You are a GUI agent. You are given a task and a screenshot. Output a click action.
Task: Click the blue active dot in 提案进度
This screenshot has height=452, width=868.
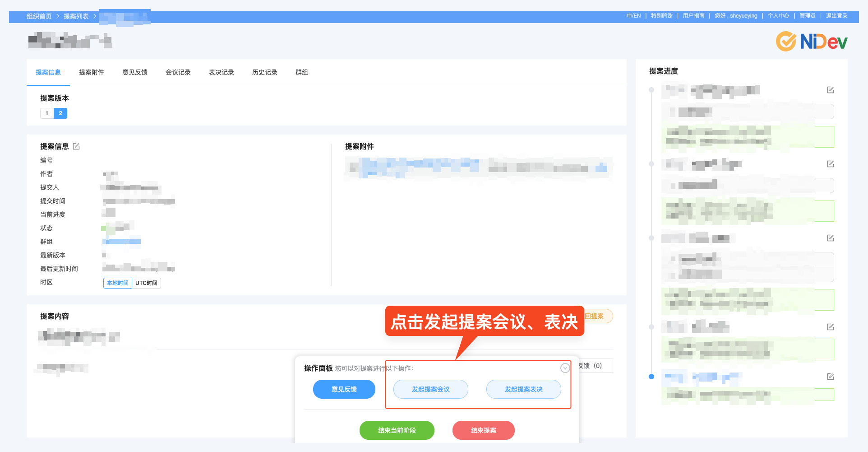tap(651, 376)
